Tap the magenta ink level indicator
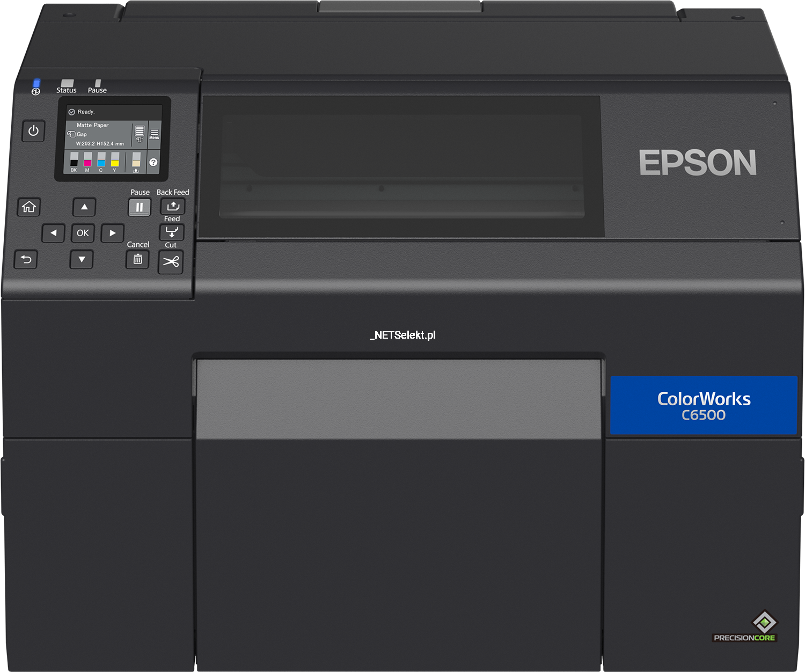 pyautogui.click(x=87, y=162)
